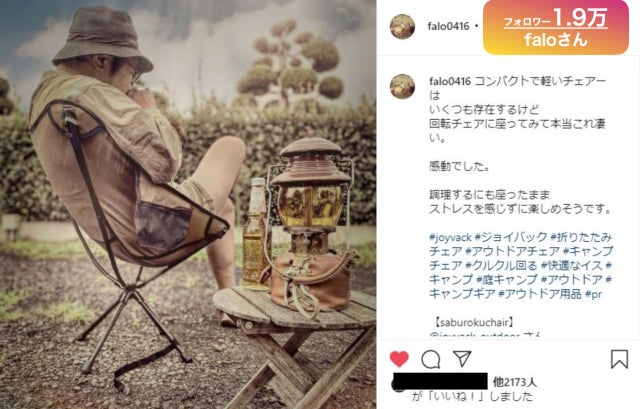This screenshot has width=640, height=409.
Task: Open falo0416 username in caption
Action: pos(450,81)
